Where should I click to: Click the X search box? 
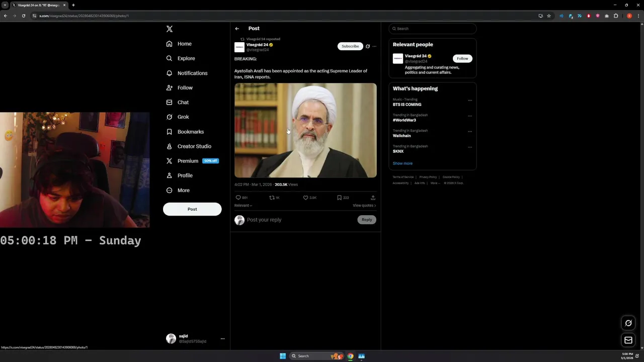(x=433, y=29)
